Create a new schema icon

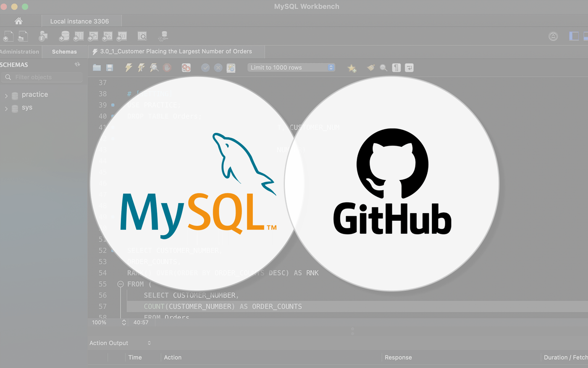64,37
